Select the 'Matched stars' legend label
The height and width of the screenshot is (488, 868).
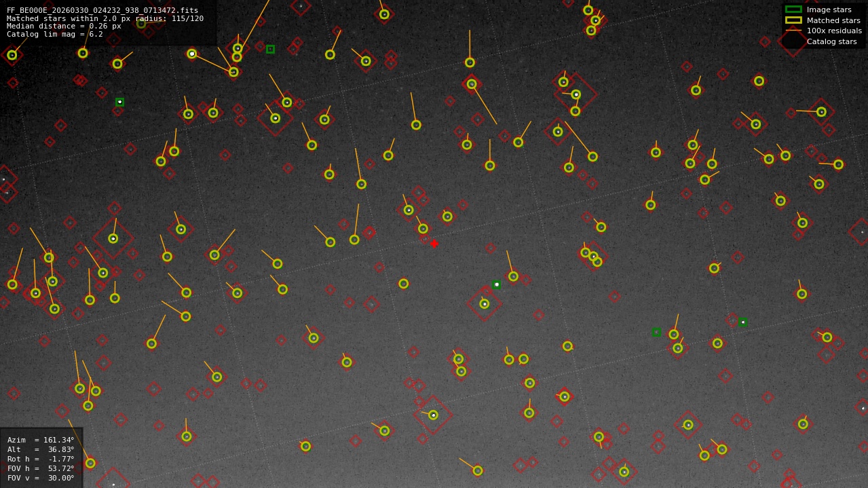point(833,20)
